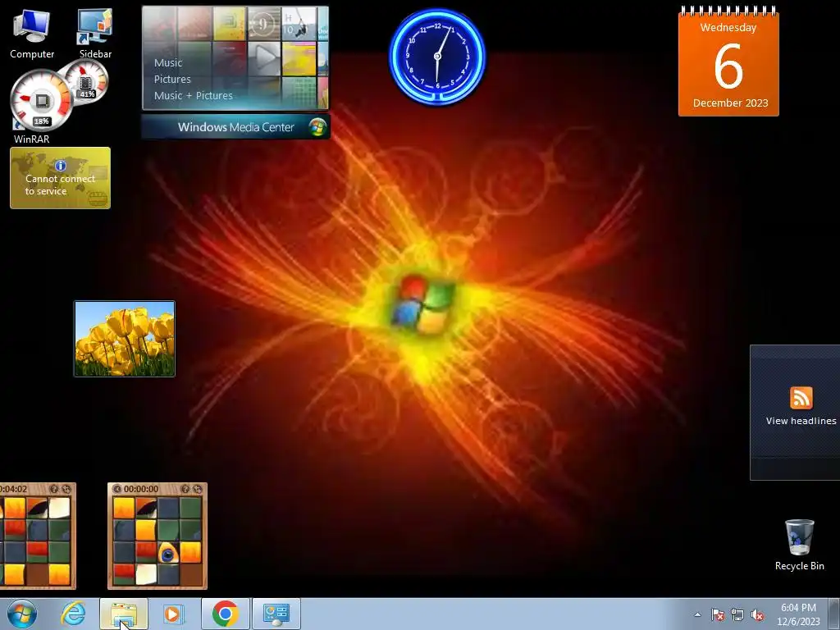
Task: Click the weather gadget Cannot connect message
Action: tap(60, 185)
